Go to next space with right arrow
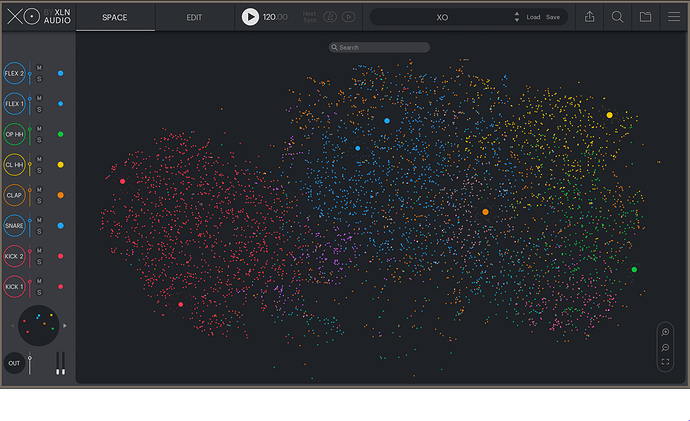 (65, 326)
